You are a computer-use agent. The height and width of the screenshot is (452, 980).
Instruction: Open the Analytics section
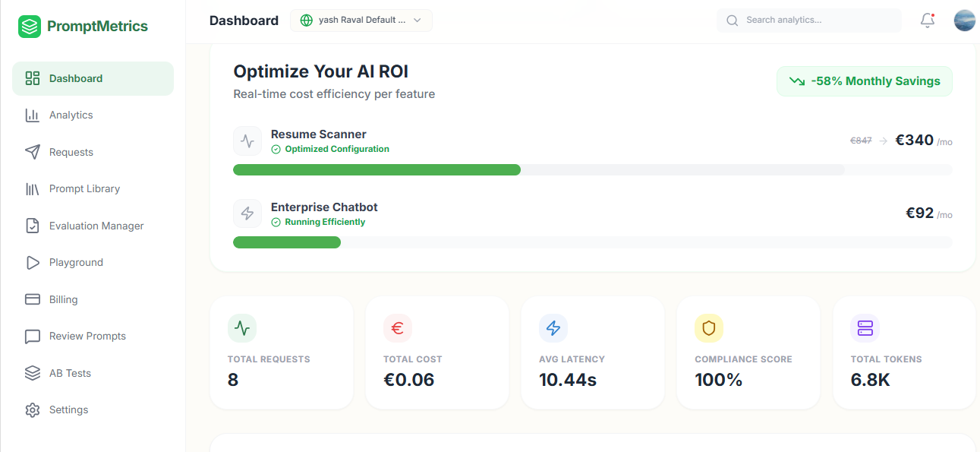point(72,115)
